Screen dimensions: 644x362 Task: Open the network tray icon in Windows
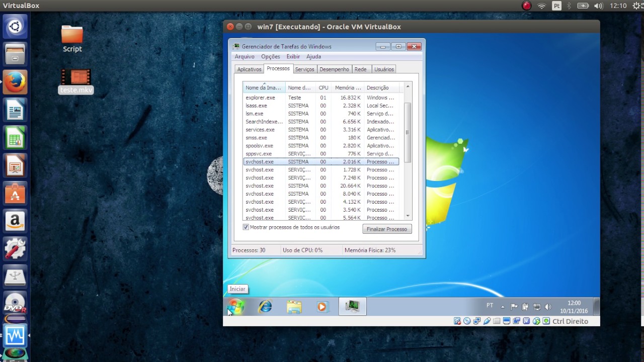[x=537, y=307]
